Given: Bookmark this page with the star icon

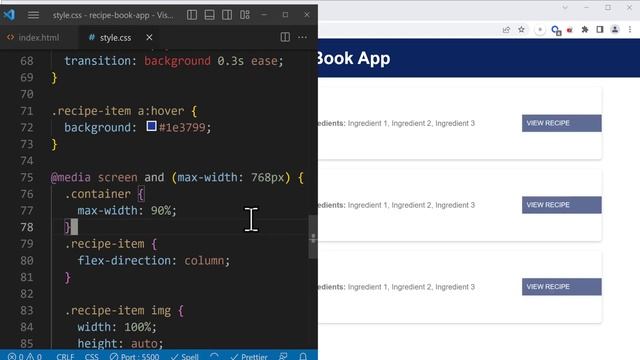Looking at the screenshot, I should click(521, 29).
